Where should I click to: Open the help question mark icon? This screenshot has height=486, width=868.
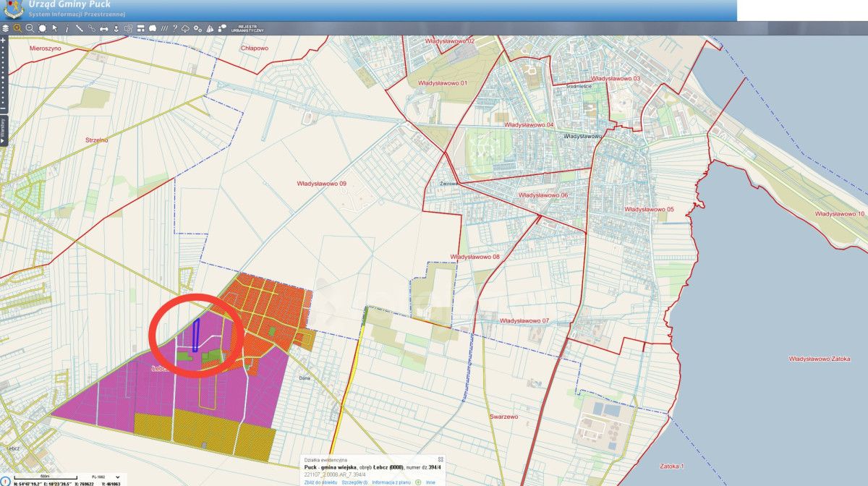(174, 28)
